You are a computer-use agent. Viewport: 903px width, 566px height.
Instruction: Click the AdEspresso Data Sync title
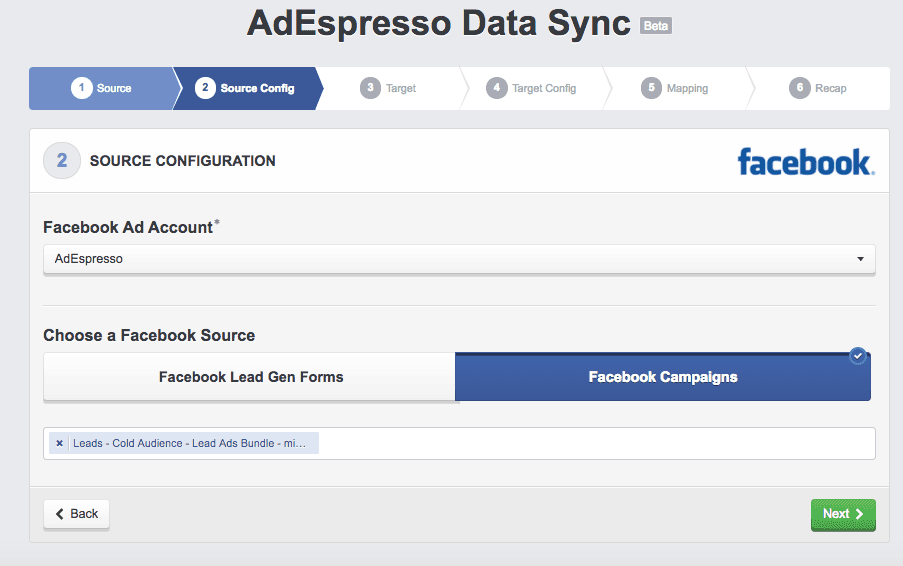438,26
